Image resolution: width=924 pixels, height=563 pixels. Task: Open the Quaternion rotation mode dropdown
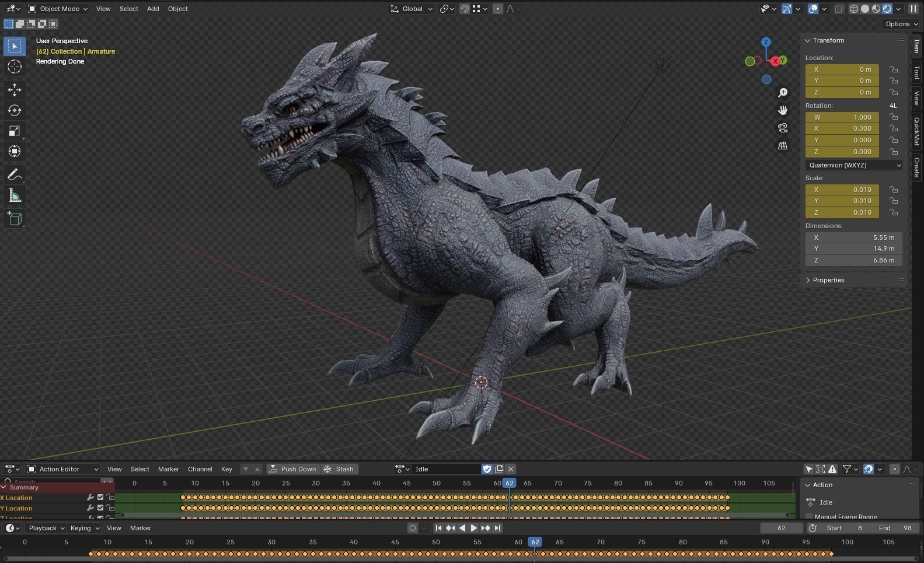[854, 165]
